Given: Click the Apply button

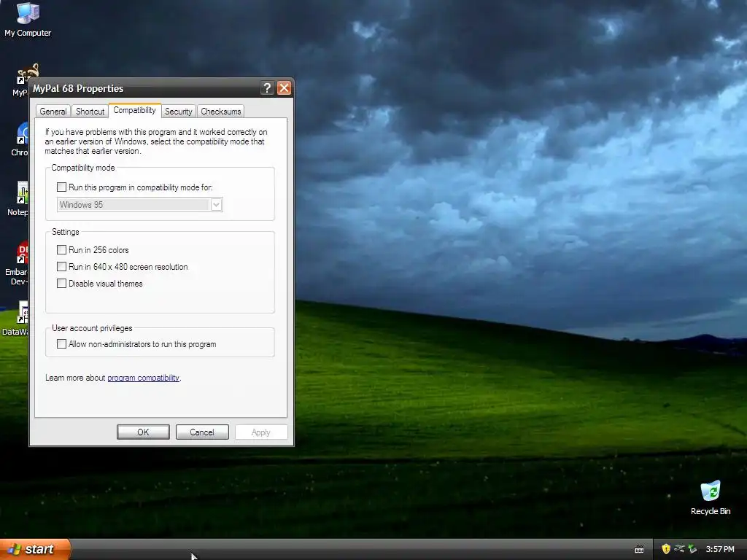Looking at the screenshot, I should click(x=261, y=432).
